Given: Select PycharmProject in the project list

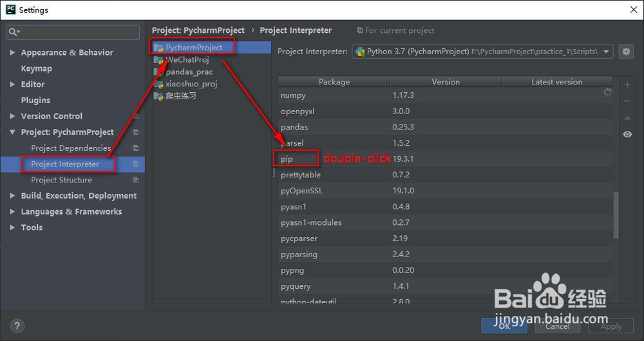Looking at the screenshot, I should pyautogui.click(x=211, y=47).
